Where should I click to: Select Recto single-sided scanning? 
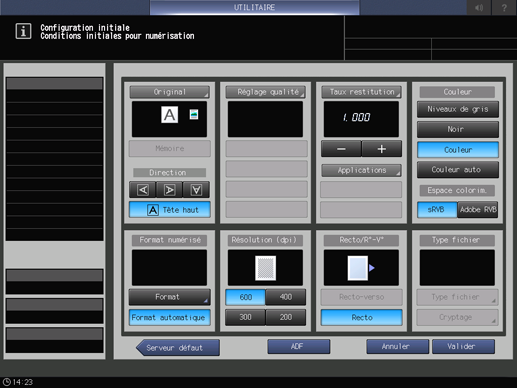[362, 317]
